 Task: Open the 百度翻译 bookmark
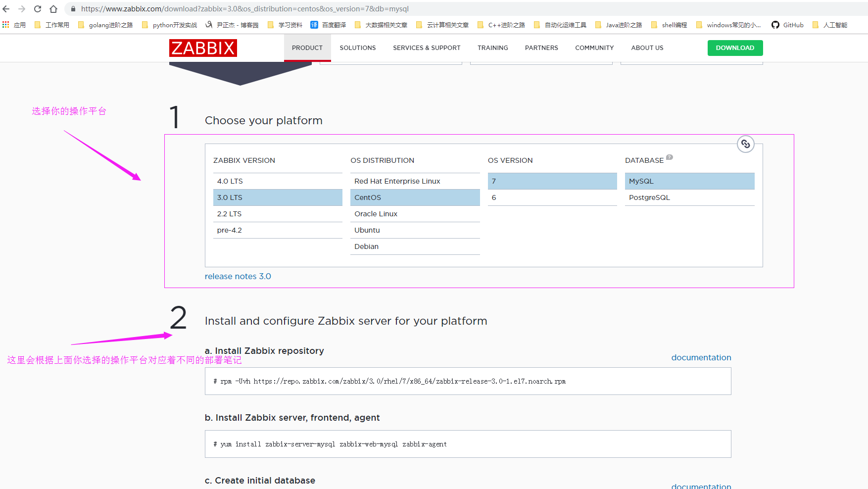coord(328,25)
